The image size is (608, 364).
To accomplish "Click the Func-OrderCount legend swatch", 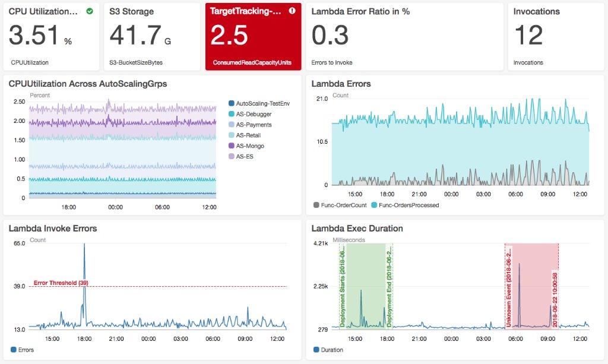I will coord(316,205).
